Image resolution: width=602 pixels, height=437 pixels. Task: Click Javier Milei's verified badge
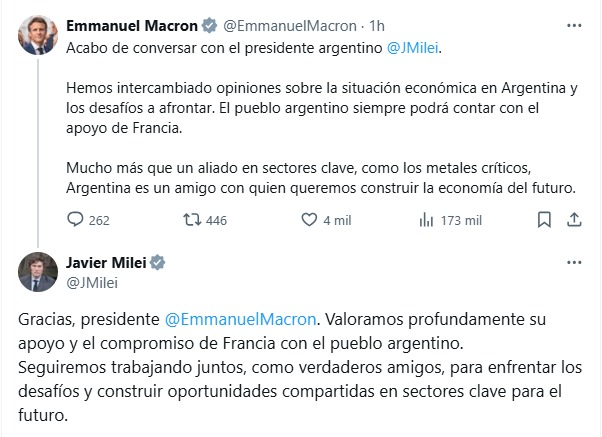coord(158,263)
